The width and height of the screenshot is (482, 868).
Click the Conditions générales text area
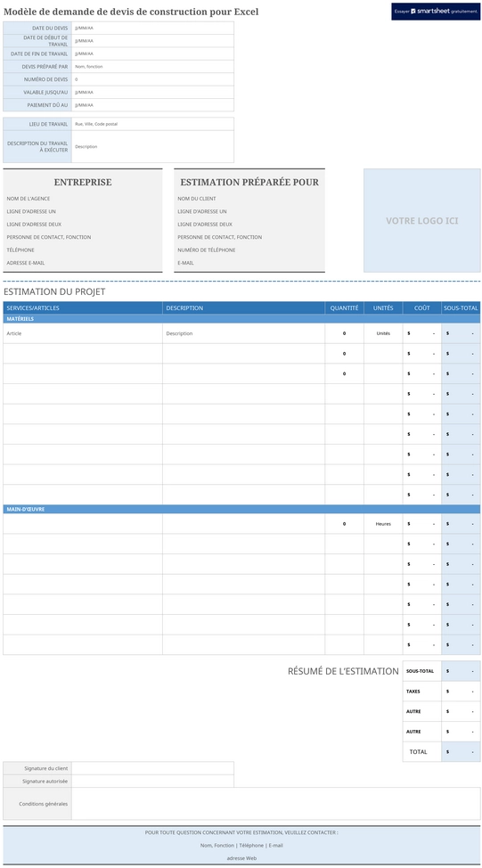click(x=276, y=804)
